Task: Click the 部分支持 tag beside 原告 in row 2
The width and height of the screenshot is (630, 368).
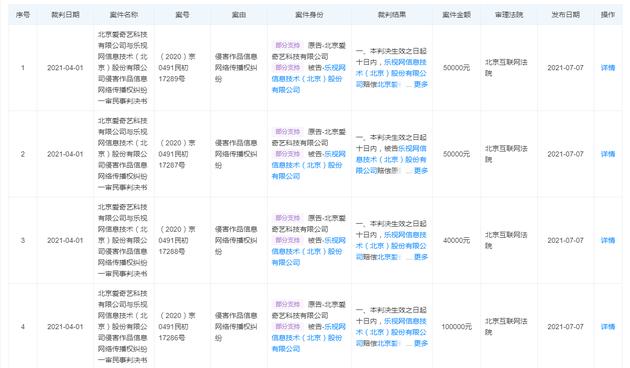Action: point(287,131)
